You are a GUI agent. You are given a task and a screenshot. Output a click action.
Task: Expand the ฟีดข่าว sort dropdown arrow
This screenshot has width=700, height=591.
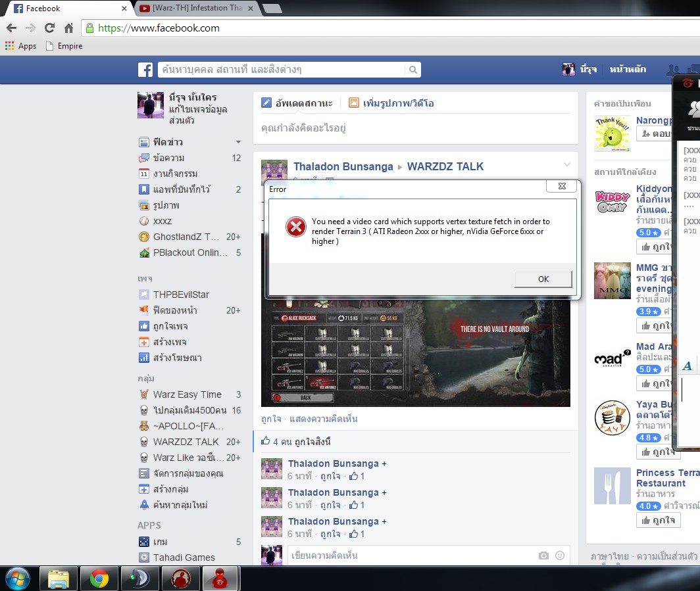click(x=238, y=142)
